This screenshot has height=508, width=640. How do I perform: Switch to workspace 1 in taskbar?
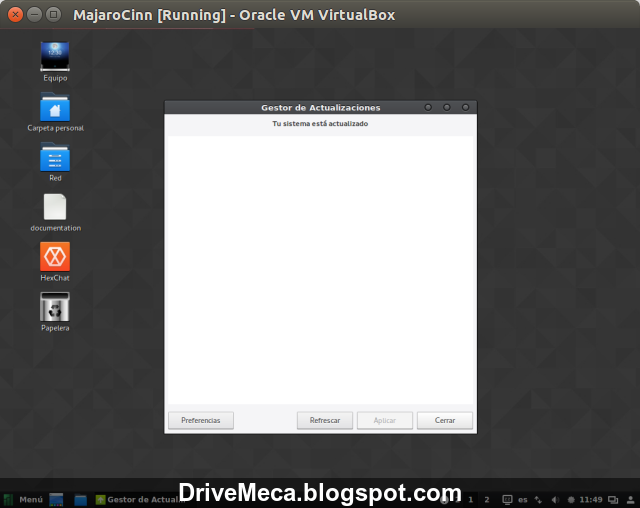pos(471,499)
